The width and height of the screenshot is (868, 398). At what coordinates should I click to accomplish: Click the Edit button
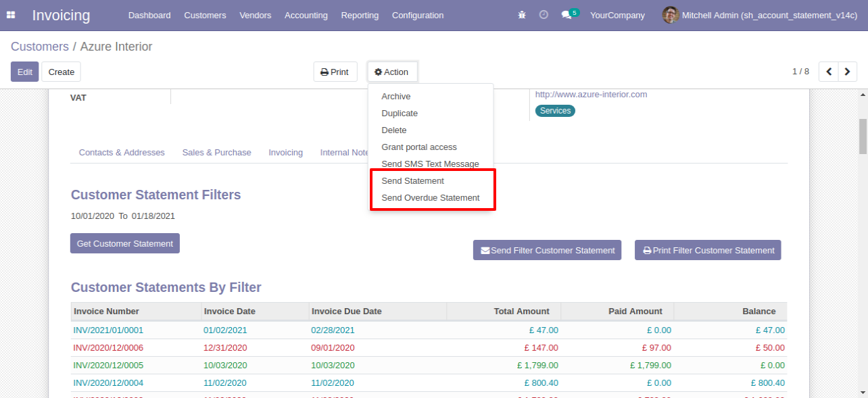[25, 72]
